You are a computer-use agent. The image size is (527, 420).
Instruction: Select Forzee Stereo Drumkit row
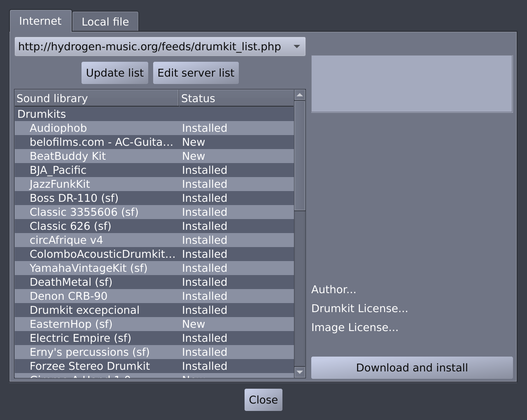click(90, 366)
